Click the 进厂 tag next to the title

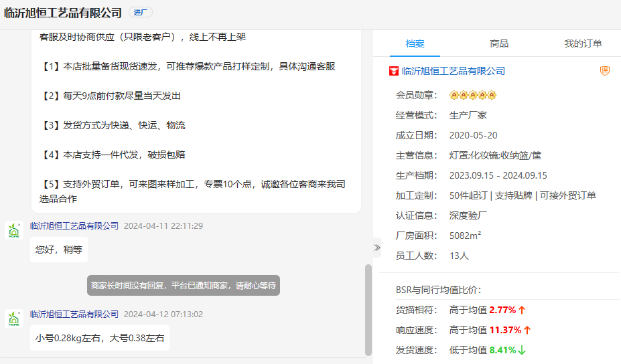[x=141, y=13]
